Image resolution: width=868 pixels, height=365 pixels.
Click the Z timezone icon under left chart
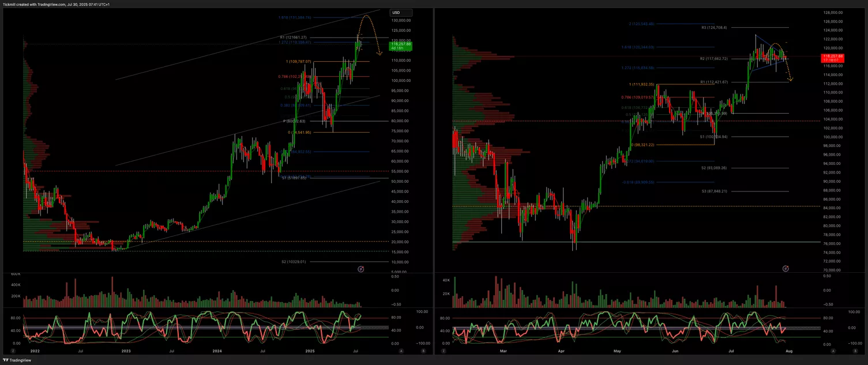[x=13, y=350]
